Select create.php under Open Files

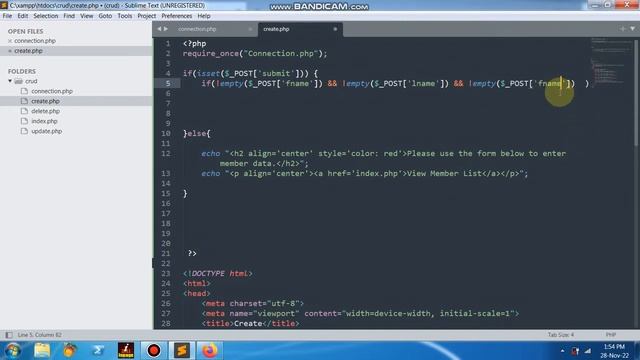[28, 51]
